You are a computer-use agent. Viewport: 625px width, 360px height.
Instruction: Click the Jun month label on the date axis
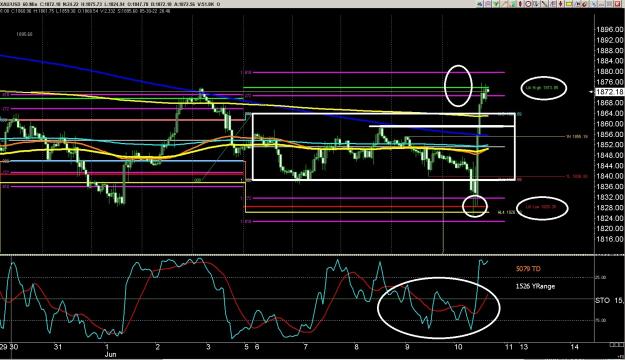(110, 354)
